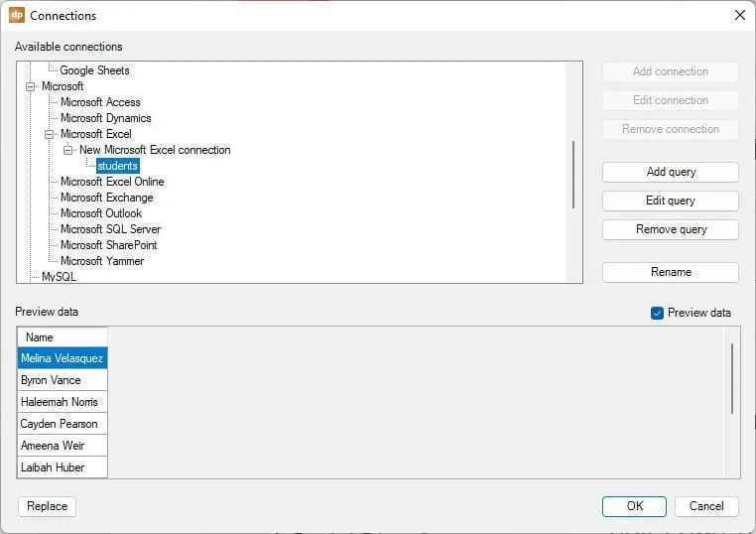Confirm with the OK button
The height and width of the screenshot is (534, 756).
(634, 506)
